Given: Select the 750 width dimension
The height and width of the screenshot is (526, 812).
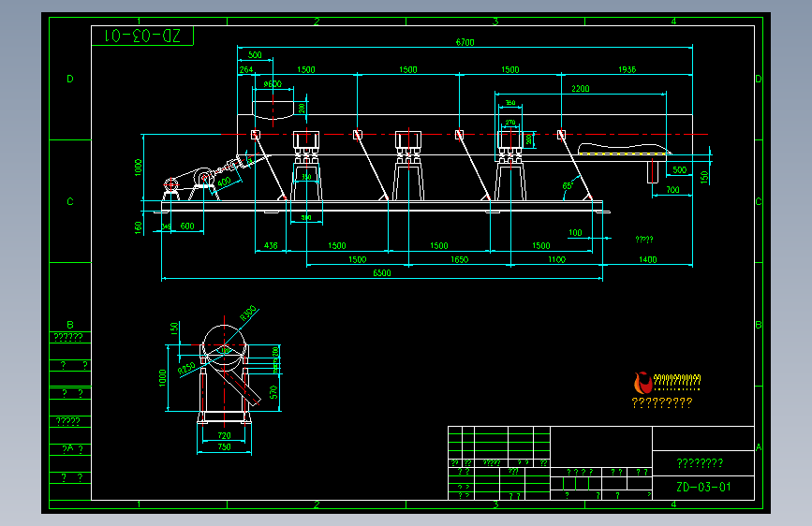Looking at the screenshot, I should pyautogui.click(x=224, y=446).
